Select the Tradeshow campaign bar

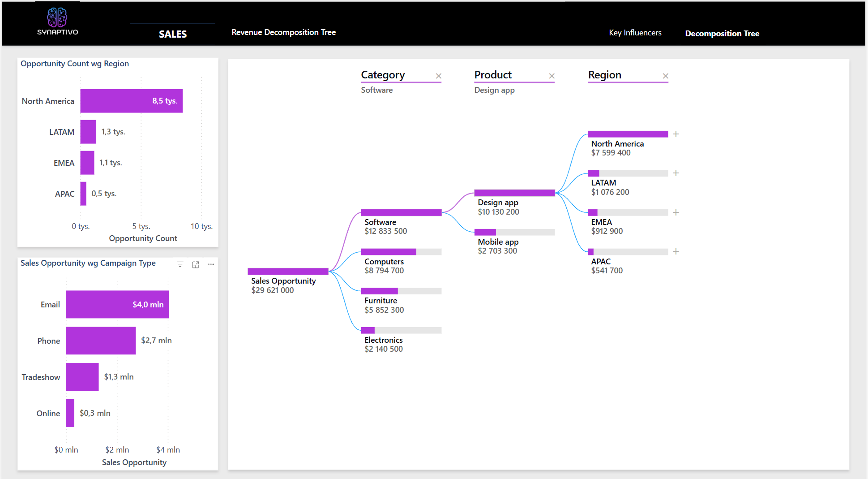click(x=82, y=377)
